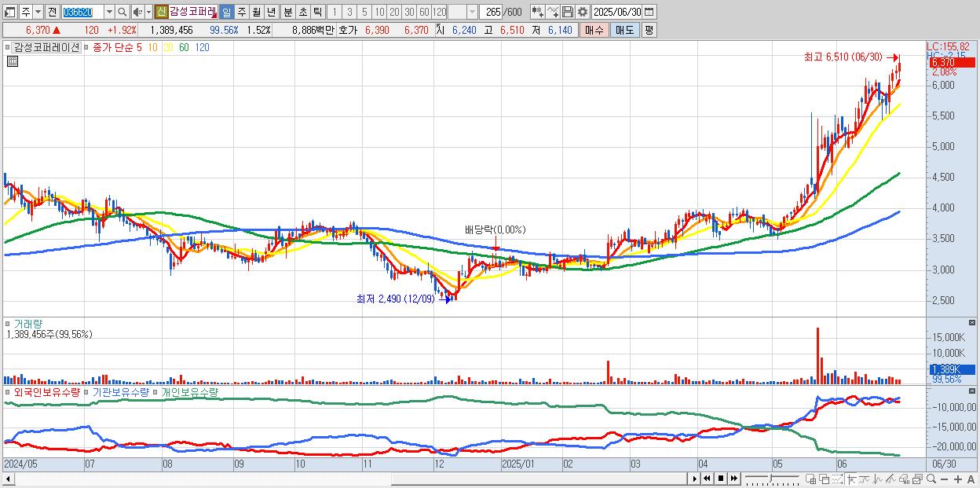Click the crosshair cursor tool icon in bottom toolbar
Image resolution: width=980 pixels, height=488 pixels.
851,479
